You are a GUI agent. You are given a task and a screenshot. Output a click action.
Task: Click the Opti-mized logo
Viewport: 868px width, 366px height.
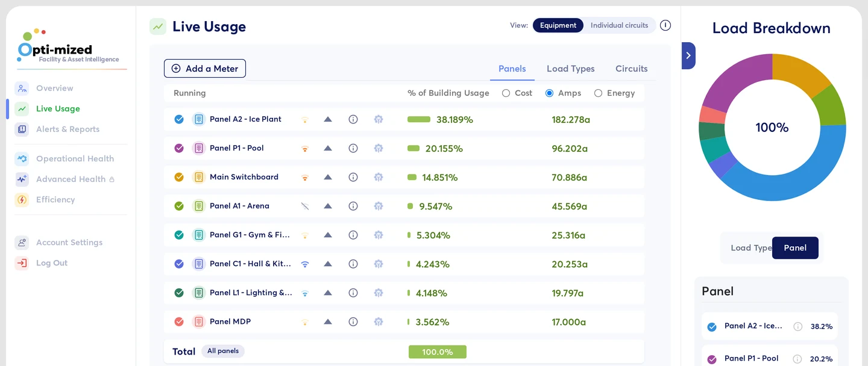coord(68,46)
